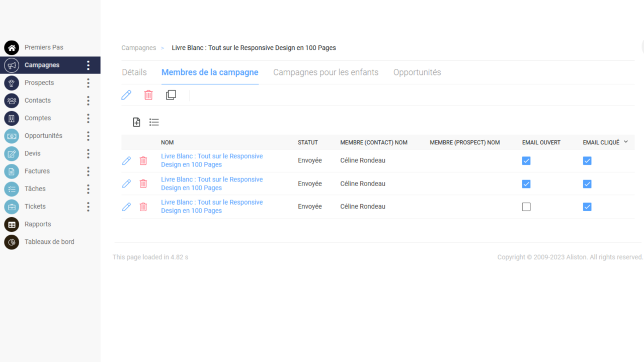Toggle Email Cliqué checkbox in second row

(587, 184)
